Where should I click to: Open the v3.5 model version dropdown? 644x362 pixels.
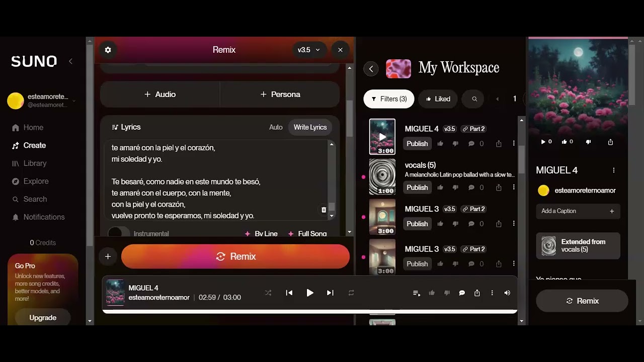click(309, 50)
